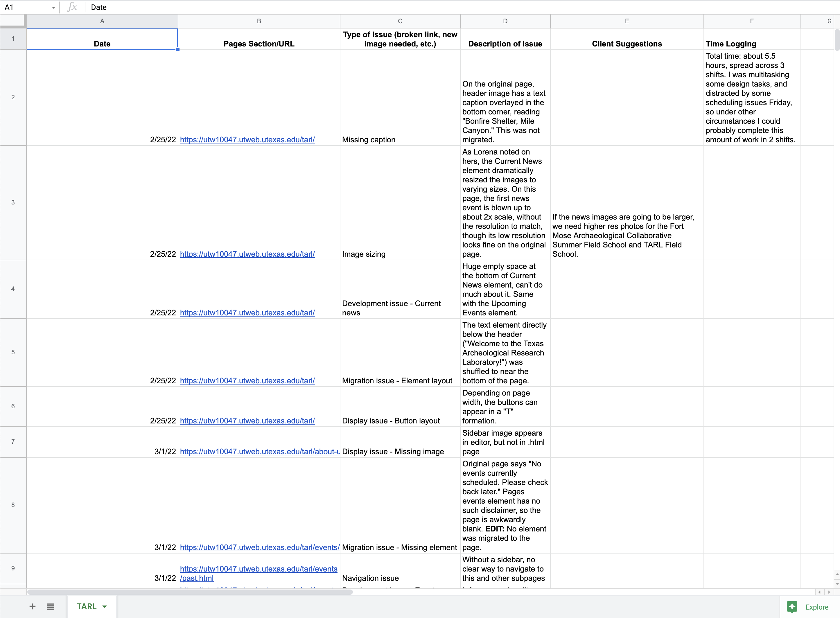Click the scroll right arrow
This screenshot has width=840, height=618.
(829, 592)
